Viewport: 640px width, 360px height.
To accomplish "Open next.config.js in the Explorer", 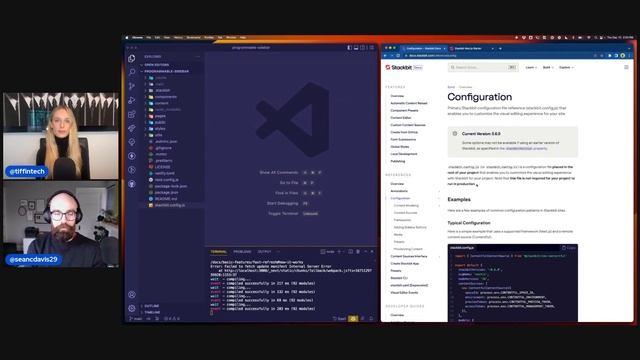I will pos(167,180).
